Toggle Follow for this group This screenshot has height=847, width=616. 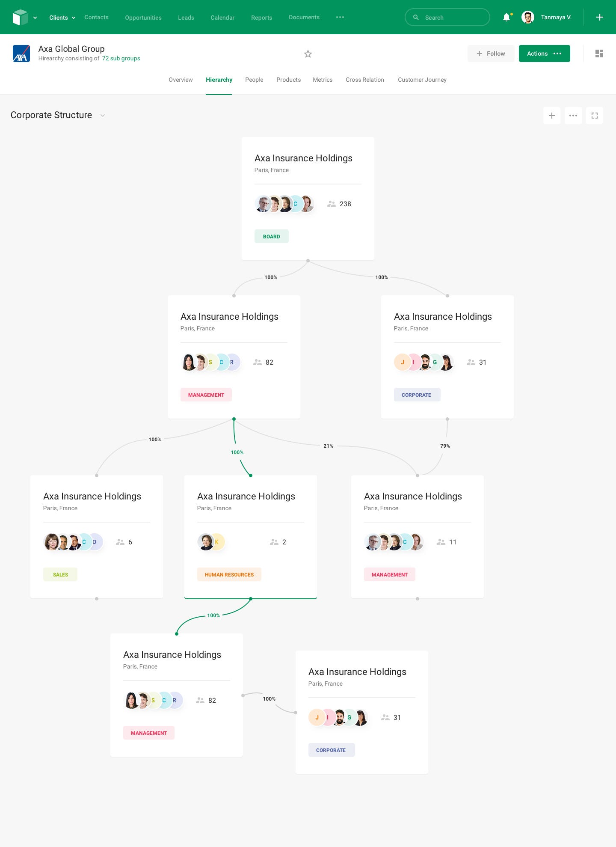pos(491,53)
